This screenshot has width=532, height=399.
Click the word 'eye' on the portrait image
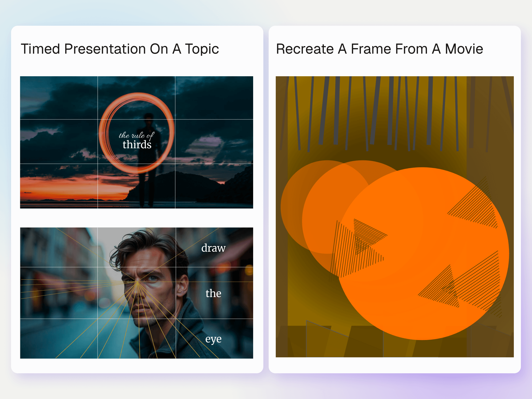point(213,339)
